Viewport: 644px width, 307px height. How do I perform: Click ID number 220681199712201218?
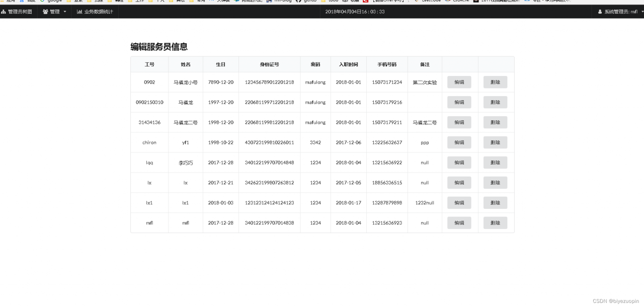click(270, 102)
